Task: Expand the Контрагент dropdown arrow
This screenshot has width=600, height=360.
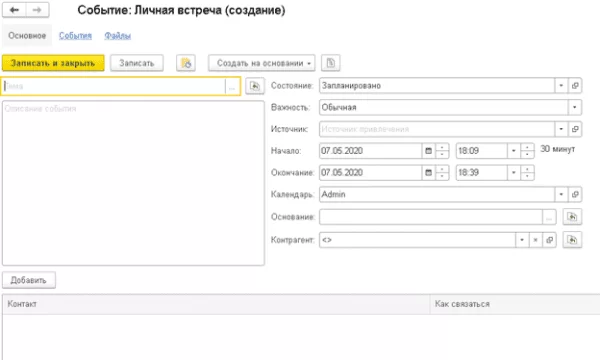Action: (x=522, y=240)
